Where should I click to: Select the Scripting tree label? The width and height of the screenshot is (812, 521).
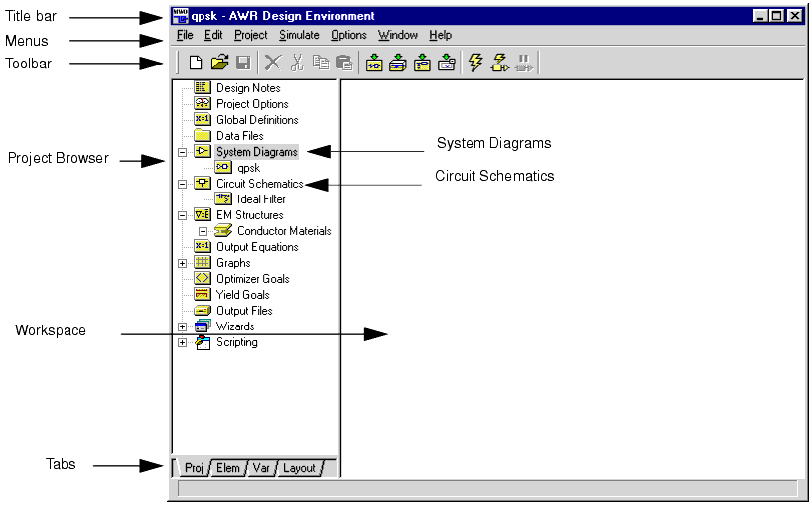[x=236, y=342]
